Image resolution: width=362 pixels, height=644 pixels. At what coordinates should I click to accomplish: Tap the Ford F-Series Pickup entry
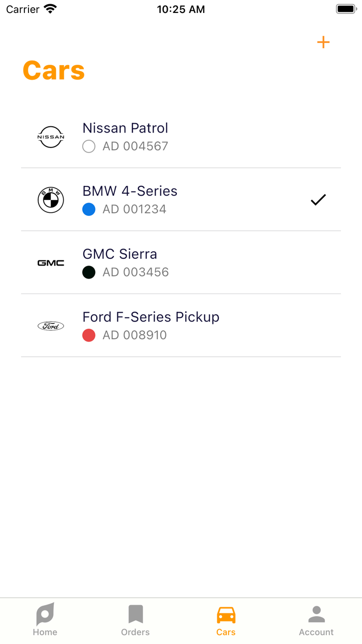coord(181,326)
